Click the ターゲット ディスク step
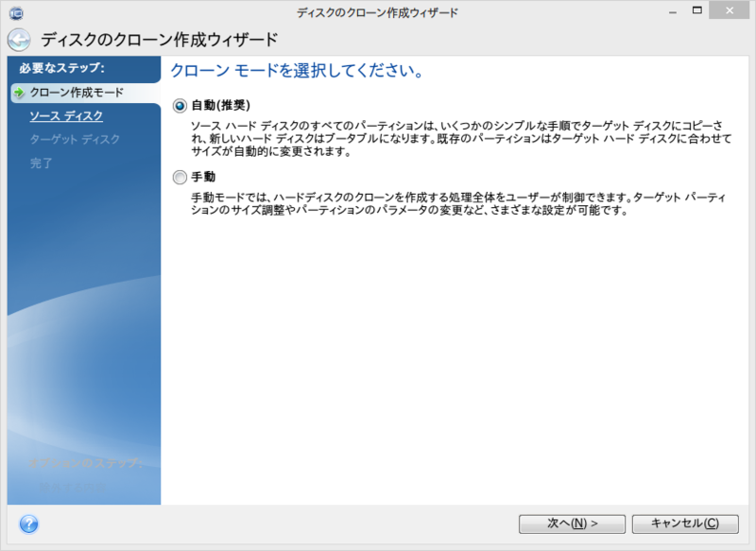The height and width of the screenshot is (551, 756). [75, 139]
